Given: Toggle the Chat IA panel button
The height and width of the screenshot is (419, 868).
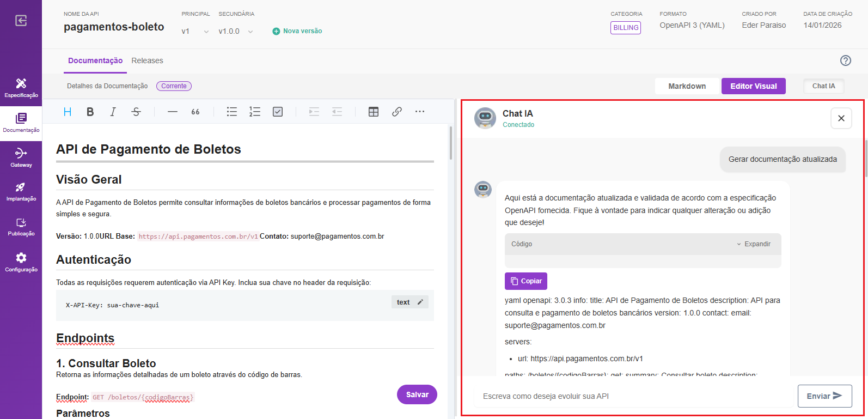Looking at the screenshot, I should click(823, 86).
